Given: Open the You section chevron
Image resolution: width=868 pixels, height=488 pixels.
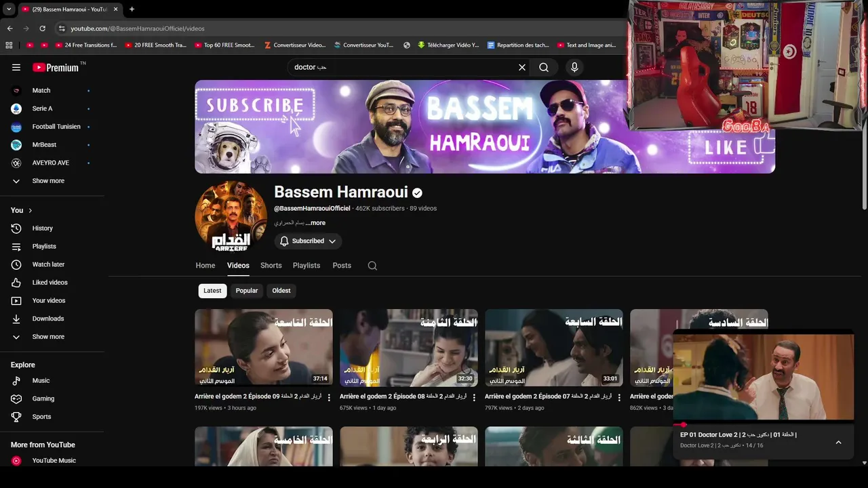Looking at the screenshot, I should click(x=30, y=211).
